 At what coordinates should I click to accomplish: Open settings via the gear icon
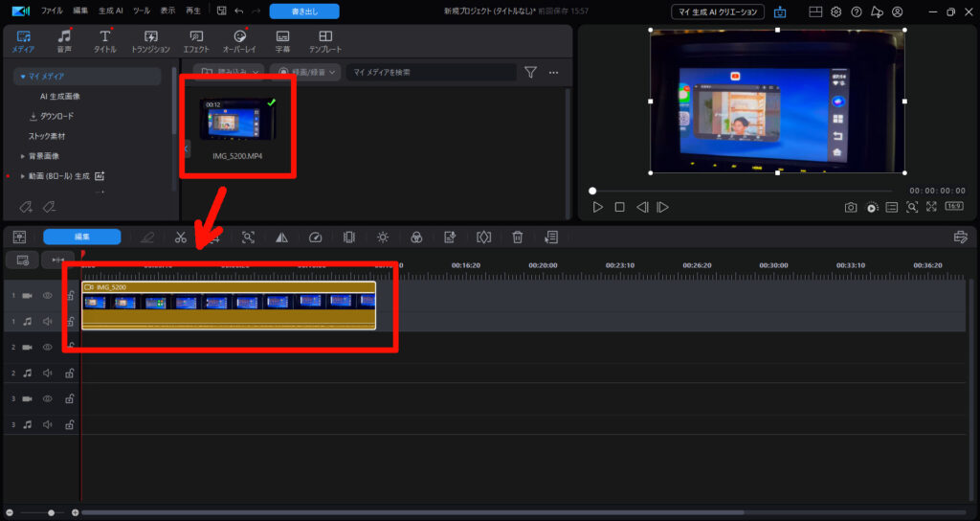835,11
